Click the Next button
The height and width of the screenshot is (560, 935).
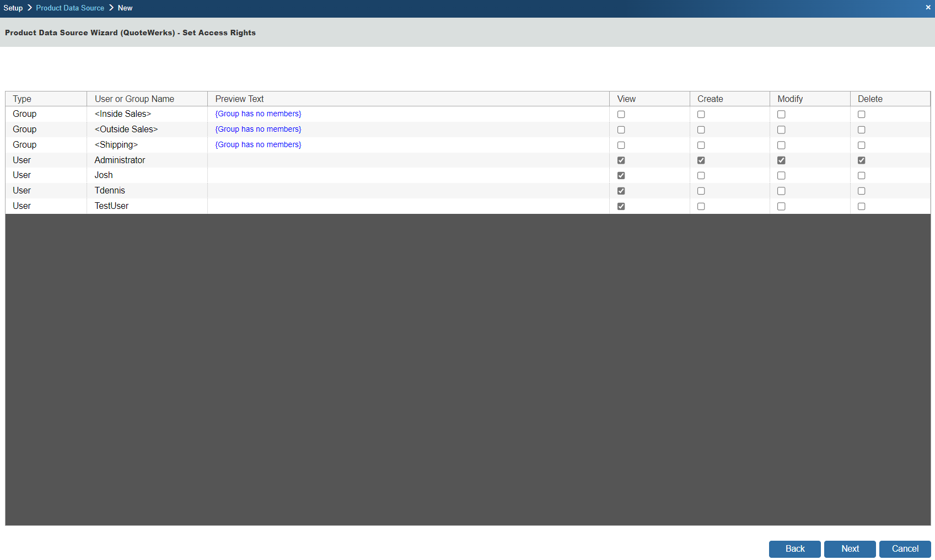(850, 549)
